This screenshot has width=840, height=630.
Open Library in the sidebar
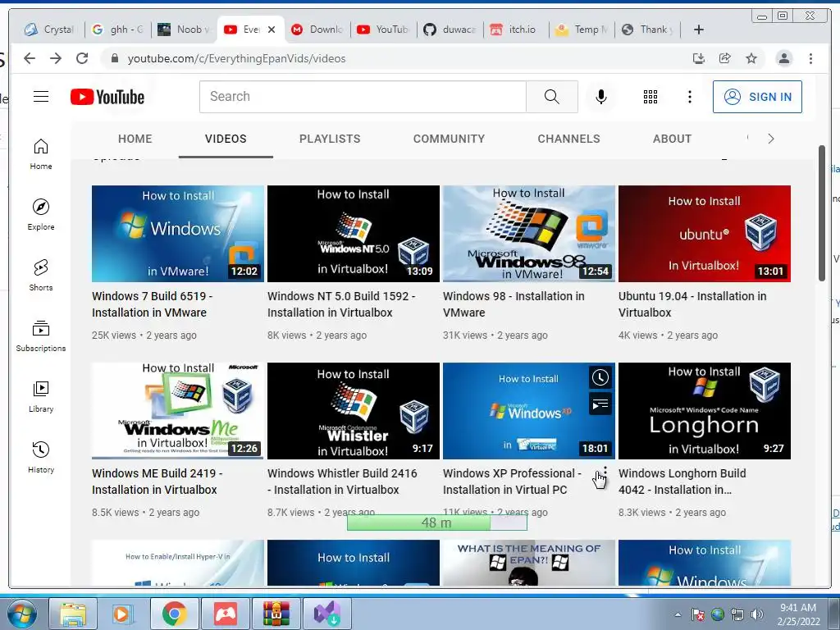41,396
